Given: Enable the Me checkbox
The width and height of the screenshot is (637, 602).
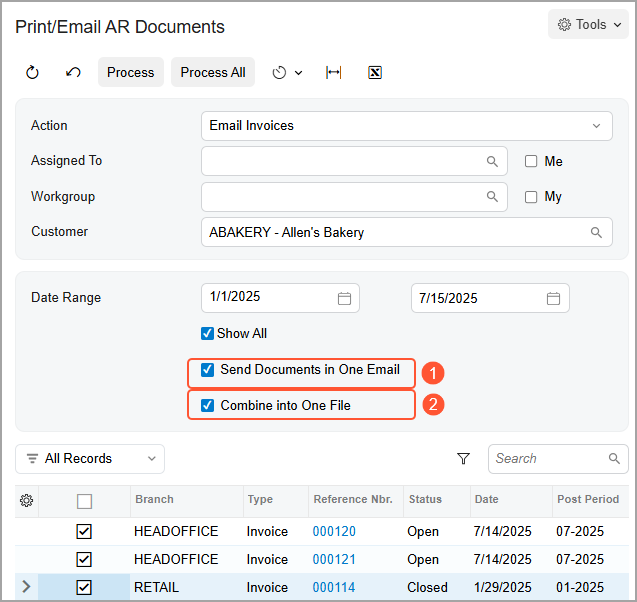Looking at the screenshot, I should click(531, 161).
